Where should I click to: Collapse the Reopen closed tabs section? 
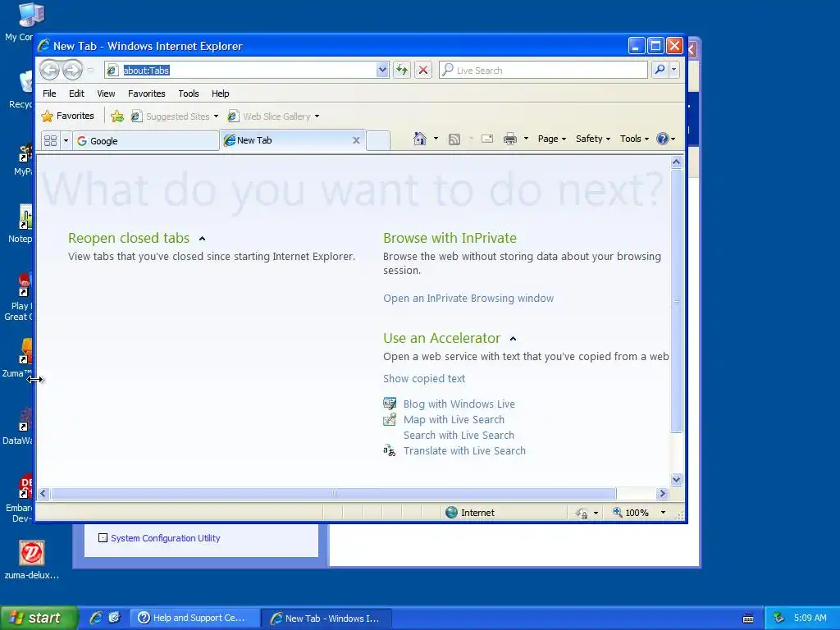(202, 239)
